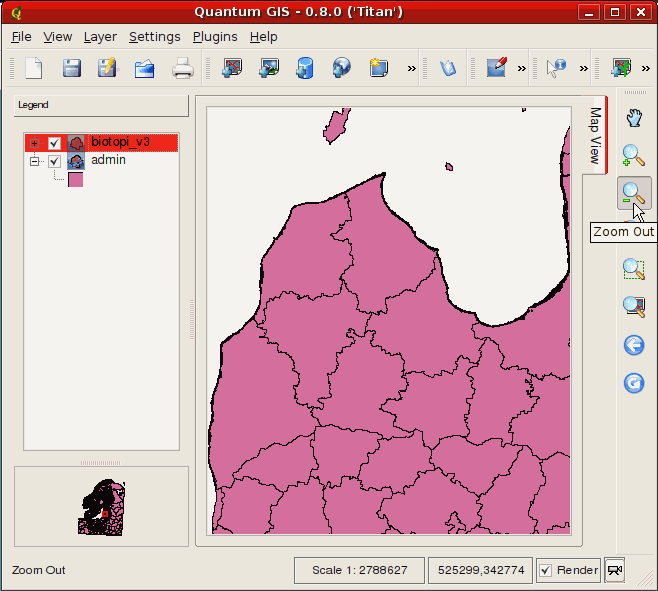Toggle the Render checkbox
This screenshot has width=658, height=591.
click(x=546, y=570)
